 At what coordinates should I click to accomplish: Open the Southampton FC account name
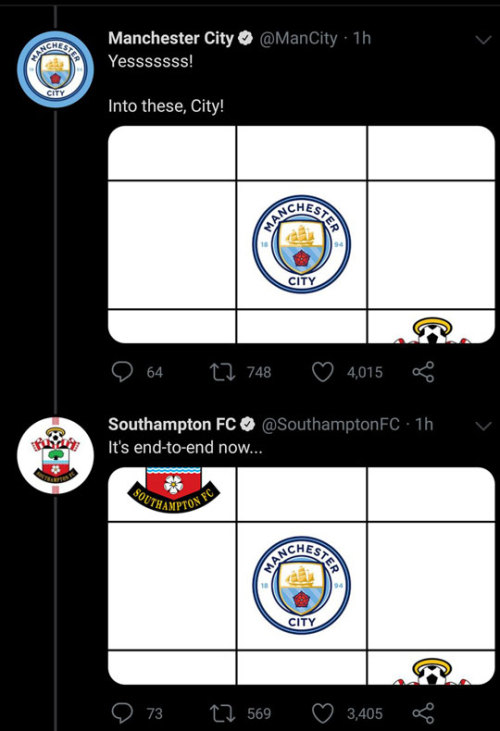tap(172, 424)
